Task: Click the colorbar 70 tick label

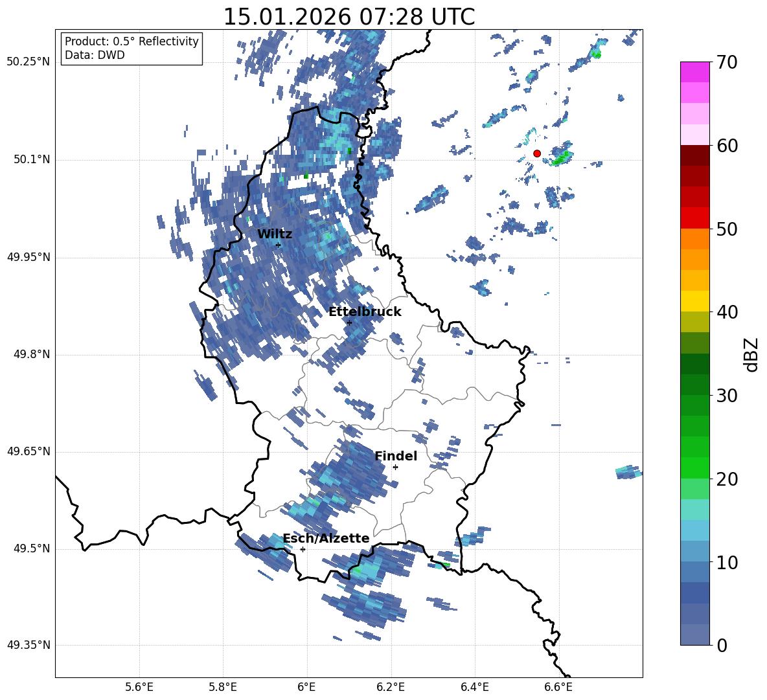Action: coord(727,63)
